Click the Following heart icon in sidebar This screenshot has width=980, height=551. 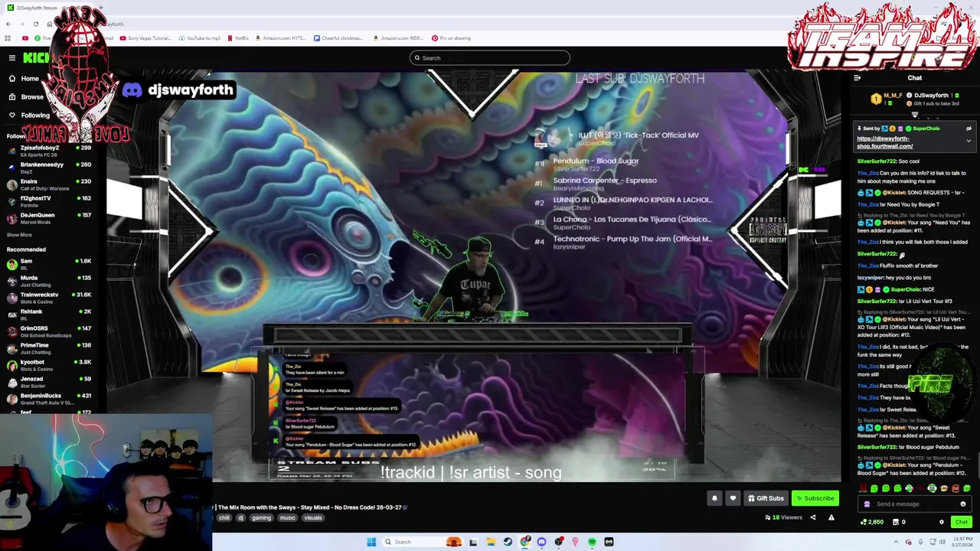coord(12,116)
